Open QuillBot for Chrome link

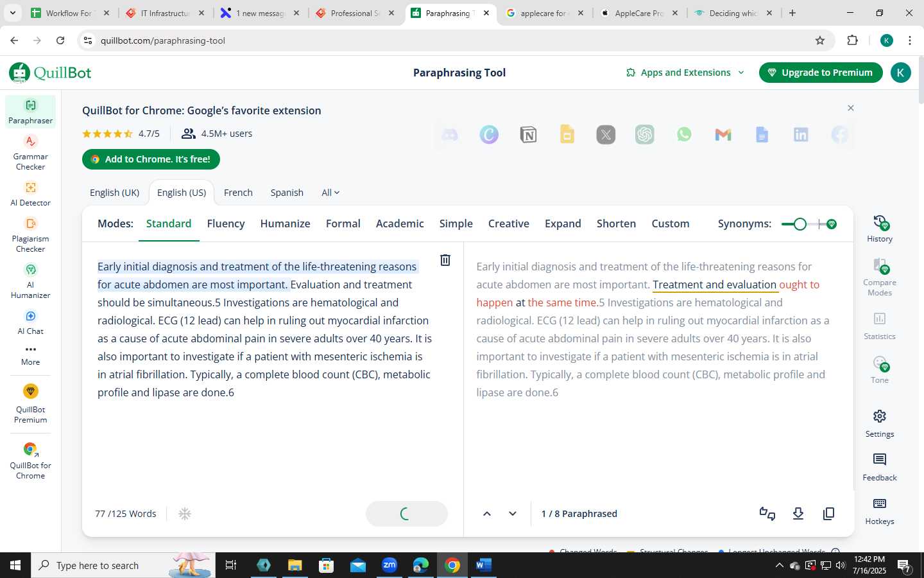pos(30,461)
